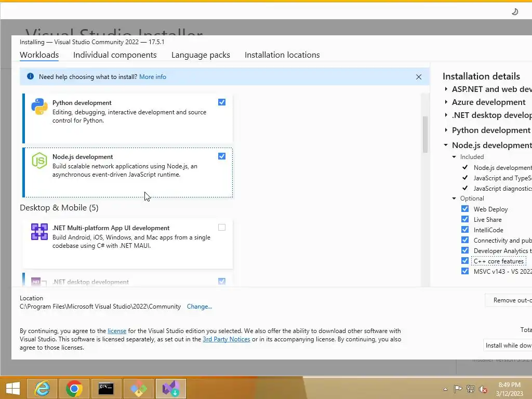Viewport: 532px width, 399px height.
Task: Click Remove out-of-support components button
Action: tap(509, 300)
